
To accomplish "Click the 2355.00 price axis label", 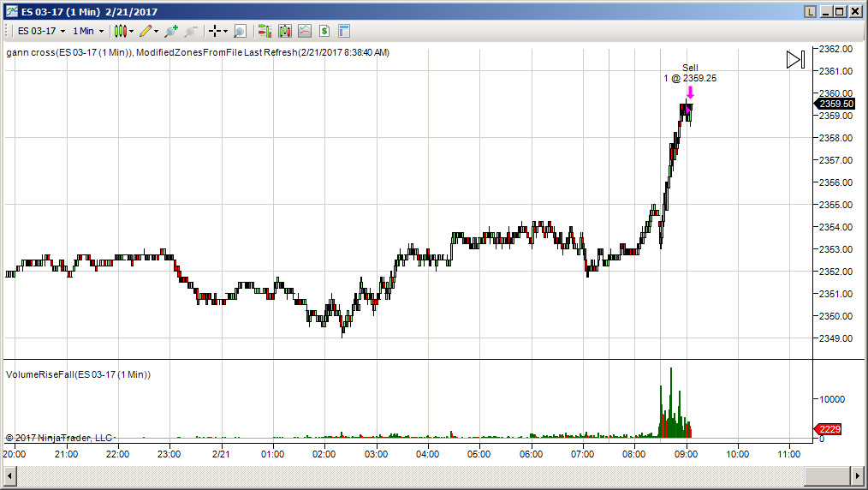I will point(835,205).
